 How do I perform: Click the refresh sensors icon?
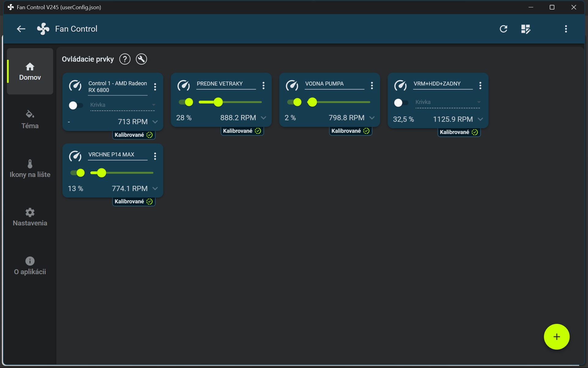503,29
